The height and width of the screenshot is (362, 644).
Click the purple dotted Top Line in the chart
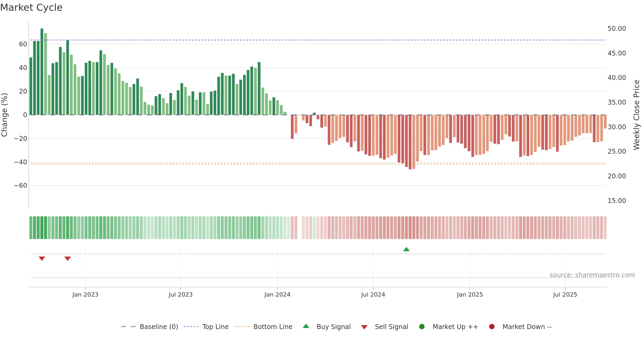pos(318,40)
